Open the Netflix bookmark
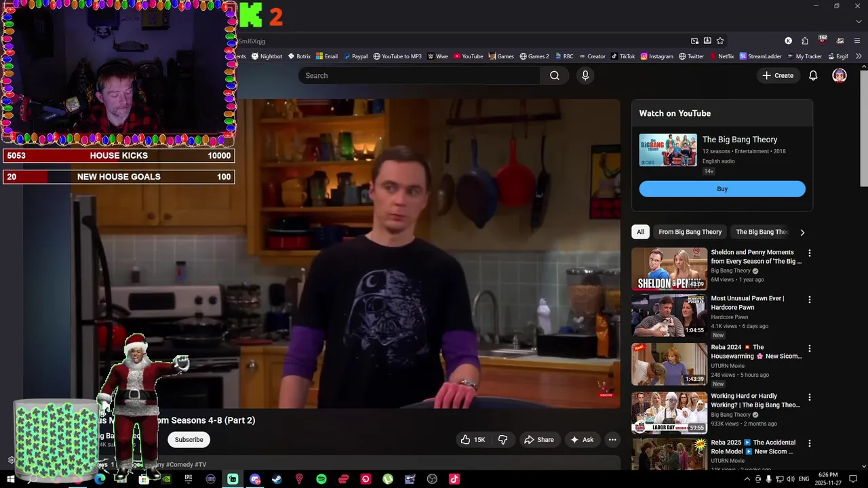Viewport: 868px width, 488px height. pos(722,56)
